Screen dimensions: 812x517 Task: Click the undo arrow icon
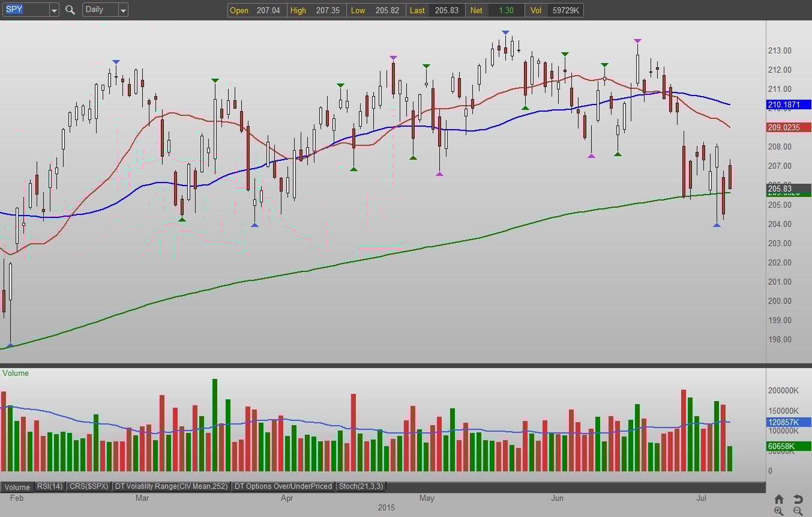(x=798, y=499)
